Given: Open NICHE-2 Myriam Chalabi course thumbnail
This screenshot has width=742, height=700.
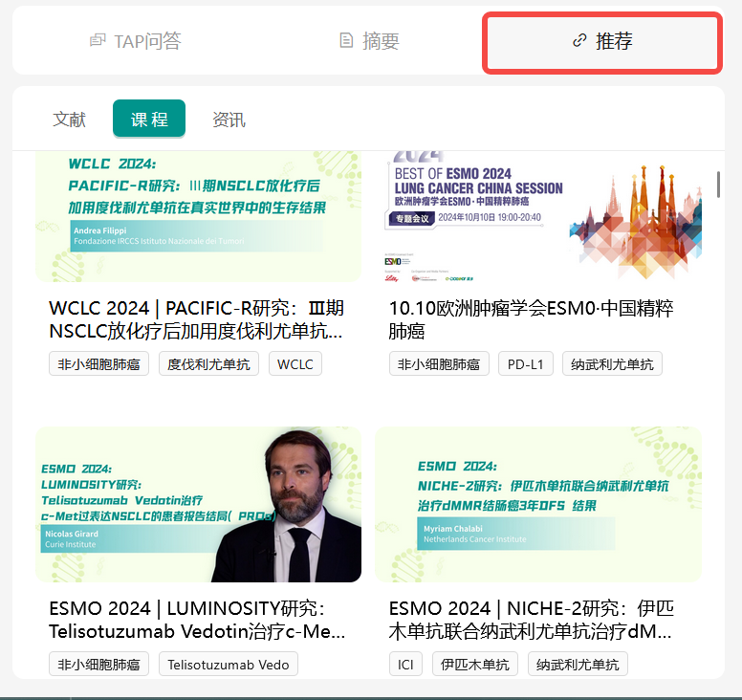Looking at the screenshot, I should coord(538,505).
